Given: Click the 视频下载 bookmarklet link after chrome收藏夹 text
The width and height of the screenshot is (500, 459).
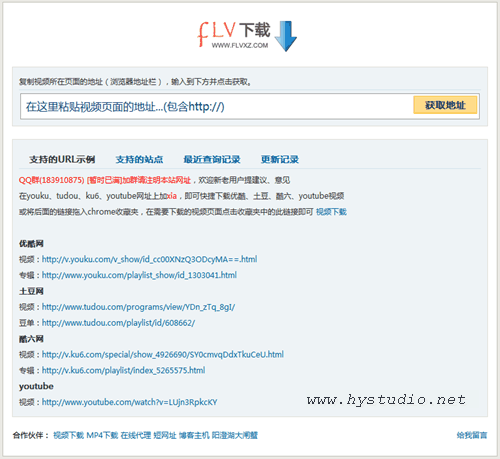Looking at the screenshot, I should click(x=331, y=212).
